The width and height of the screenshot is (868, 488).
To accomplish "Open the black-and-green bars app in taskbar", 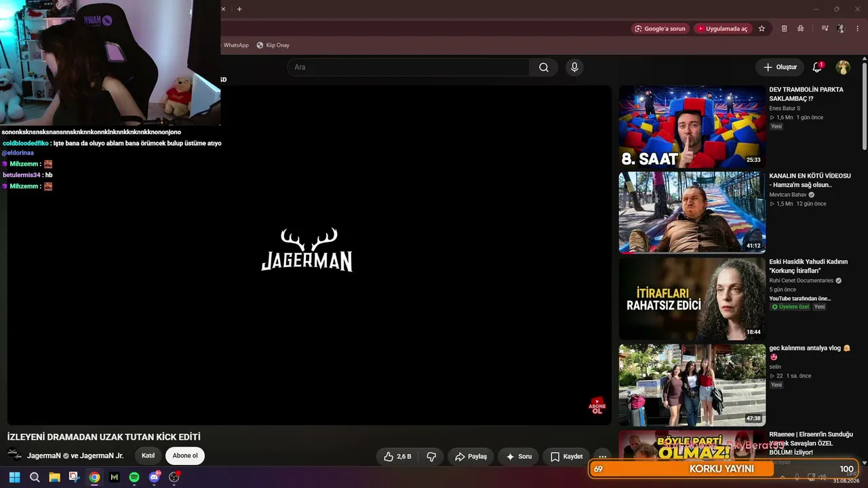I will point(114,477).
